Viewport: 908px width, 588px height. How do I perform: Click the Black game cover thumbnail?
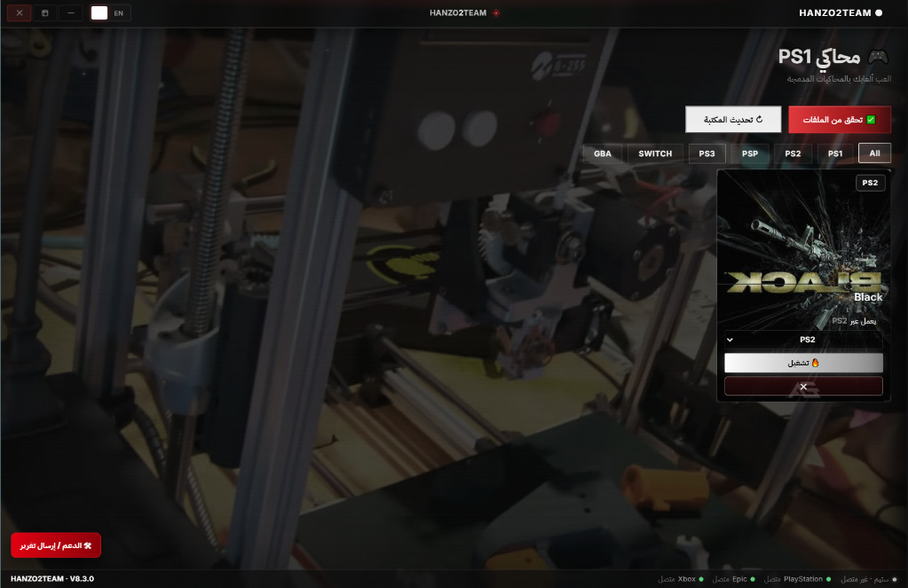pos(804,249)
